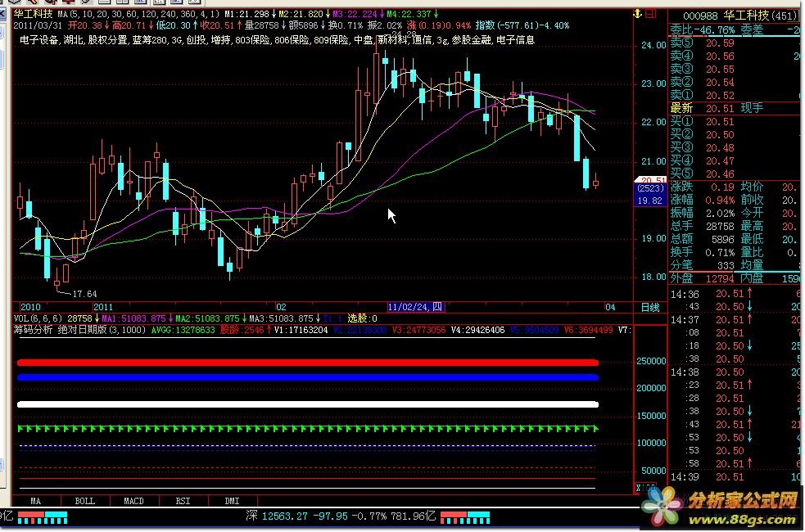The height and width of the screenshot is (532, 805).
Task: Click the 外盘 12794 field
Action: pyautogui.click(x=703, y=278)
